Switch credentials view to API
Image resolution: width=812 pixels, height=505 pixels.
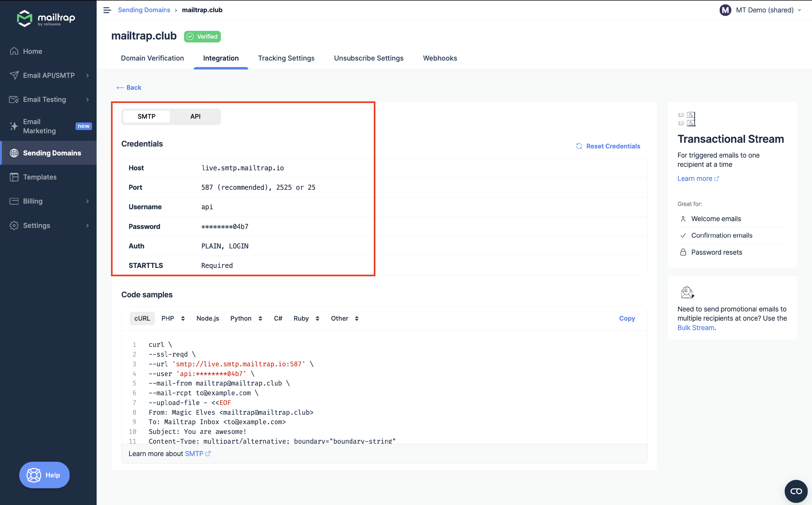coord(195,117)
